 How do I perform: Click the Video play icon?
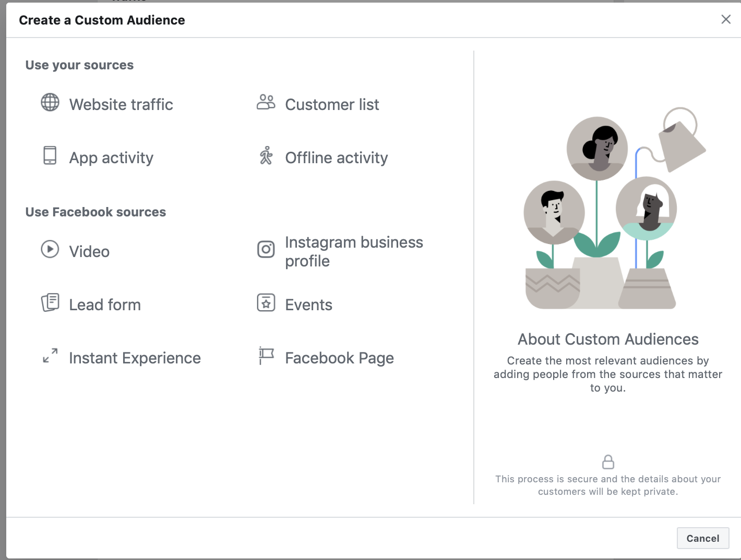(x=50, y=249)
